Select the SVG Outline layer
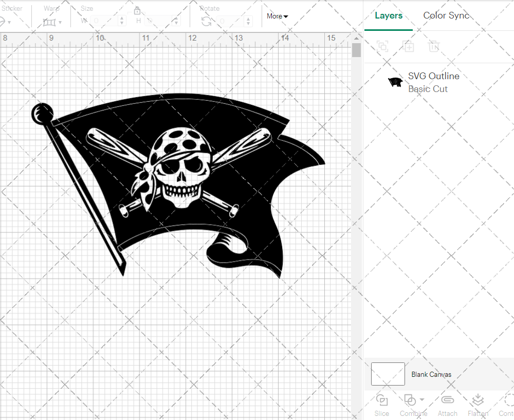 (433, 82)
